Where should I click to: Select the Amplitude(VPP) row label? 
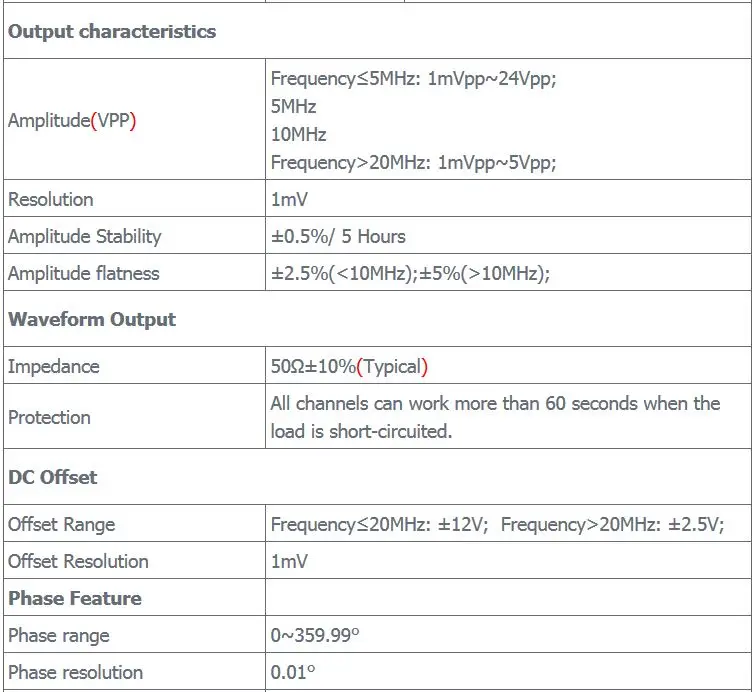click(72, 121)
